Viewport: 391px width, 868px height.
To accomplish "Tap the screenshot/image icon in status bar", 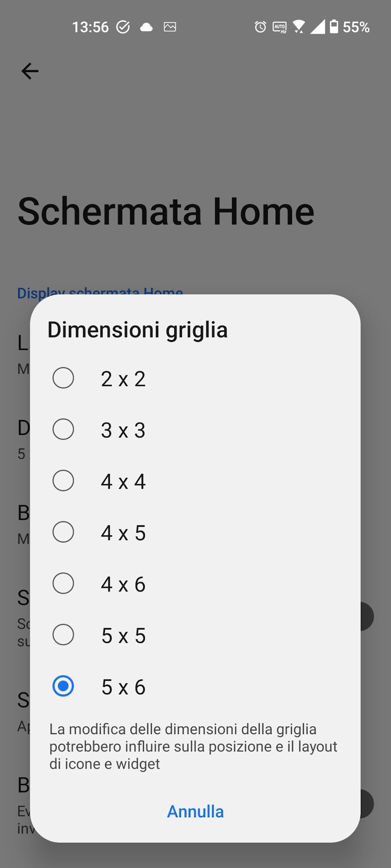I will [170, 27].
